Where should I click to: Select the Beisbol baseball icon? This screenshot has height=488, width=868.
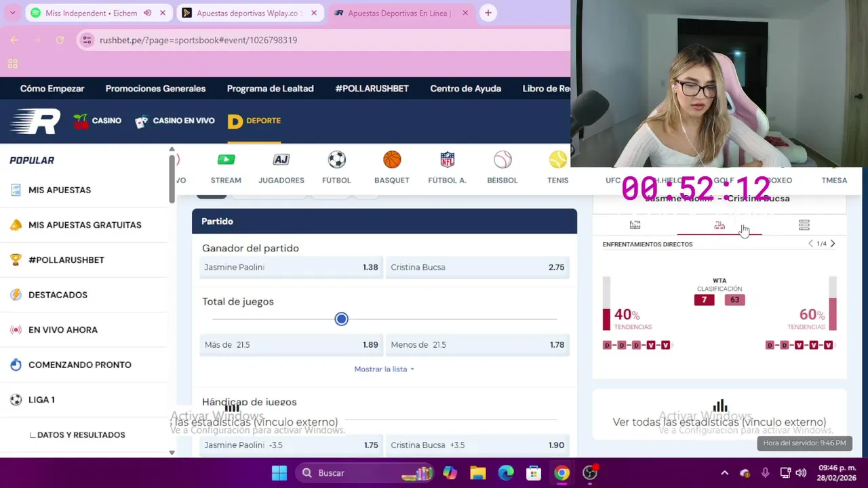(x=502, y=160)
